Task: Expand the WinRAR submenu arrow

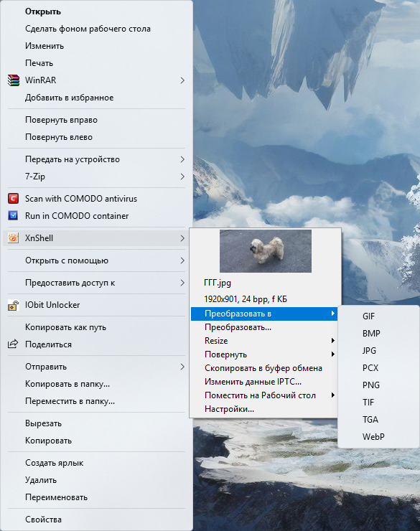Action: pos(182,80)
